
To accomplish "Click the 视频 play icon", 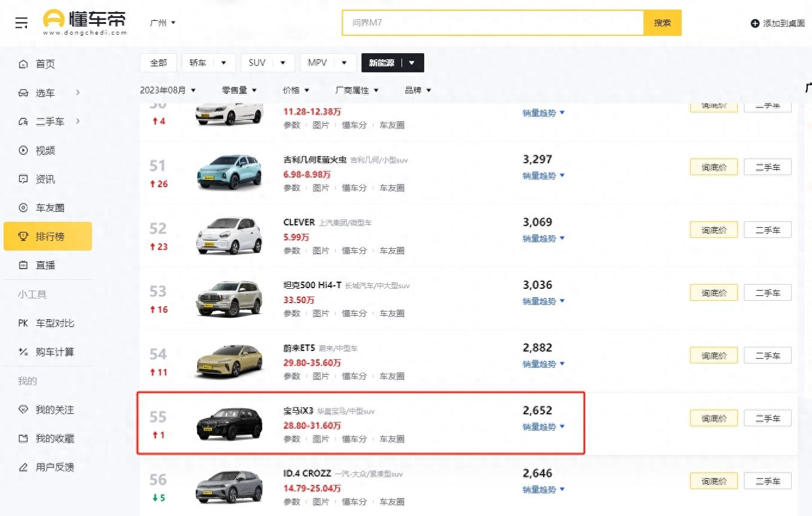I will point(23,150).
